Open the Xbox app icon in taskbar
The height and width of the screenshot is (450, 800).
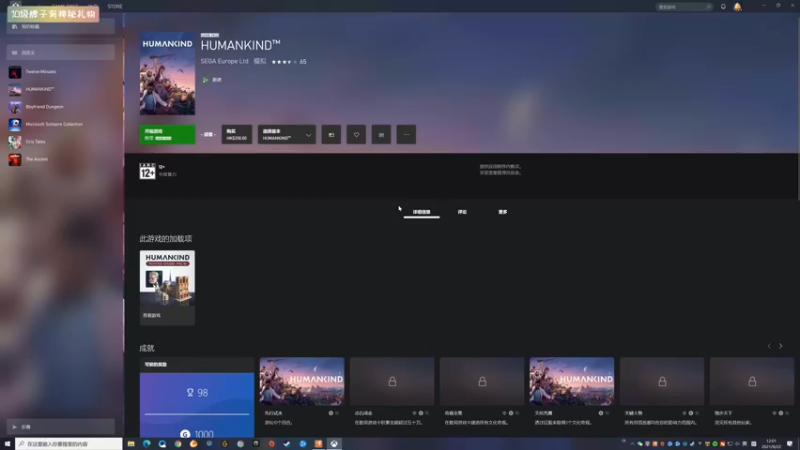334,444
